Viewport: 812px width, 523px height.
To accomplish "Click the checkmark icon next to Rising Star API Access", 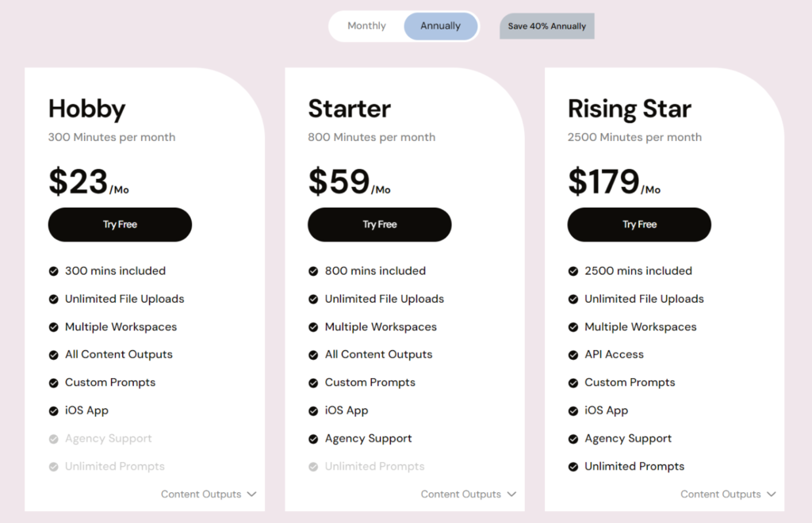I will (x=573, y=355).
